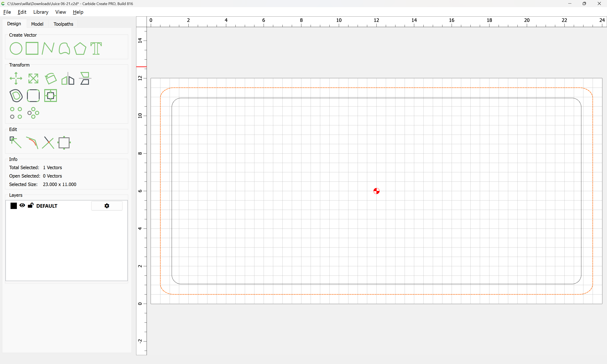Switch to the Model tab

point(37,24)
